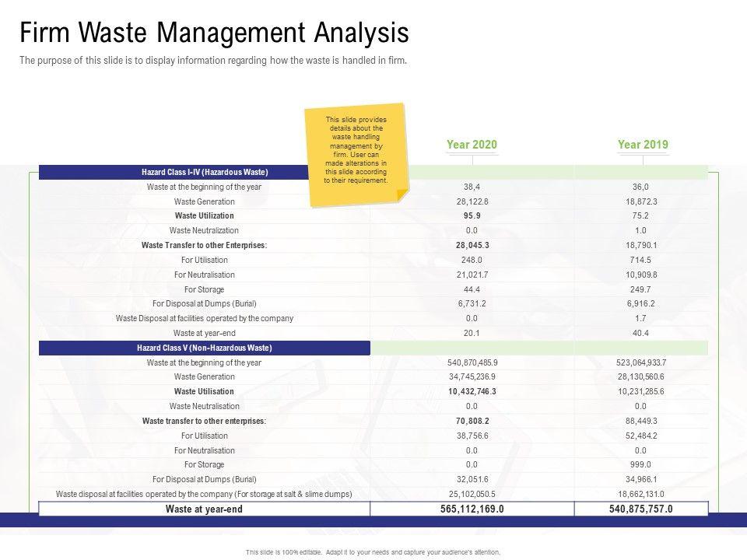Click the 'This slide is 100% editable' footer text

coord(373,551)
